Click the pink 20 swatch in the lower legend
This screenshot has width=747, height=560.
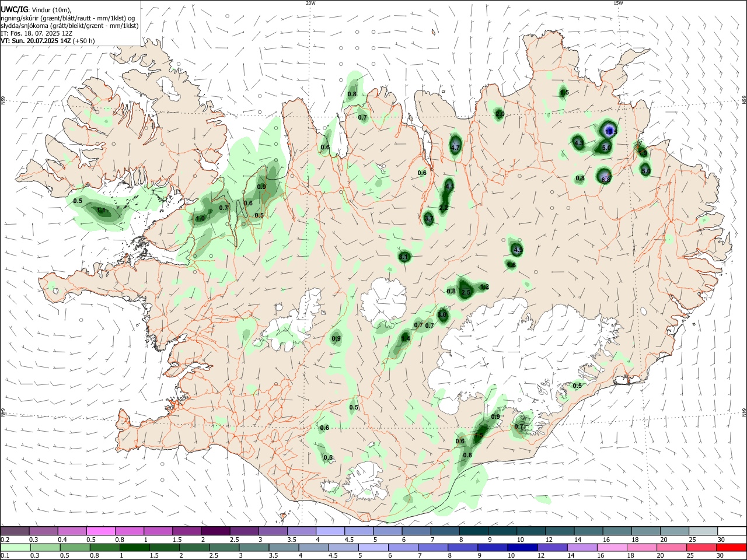coord(671,548)
